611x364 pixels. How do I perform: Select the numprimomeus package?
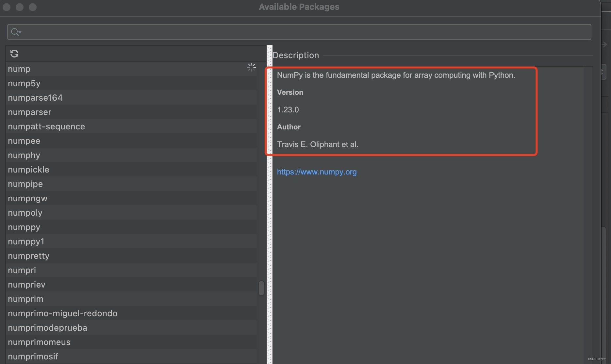[x=131, y=342]
